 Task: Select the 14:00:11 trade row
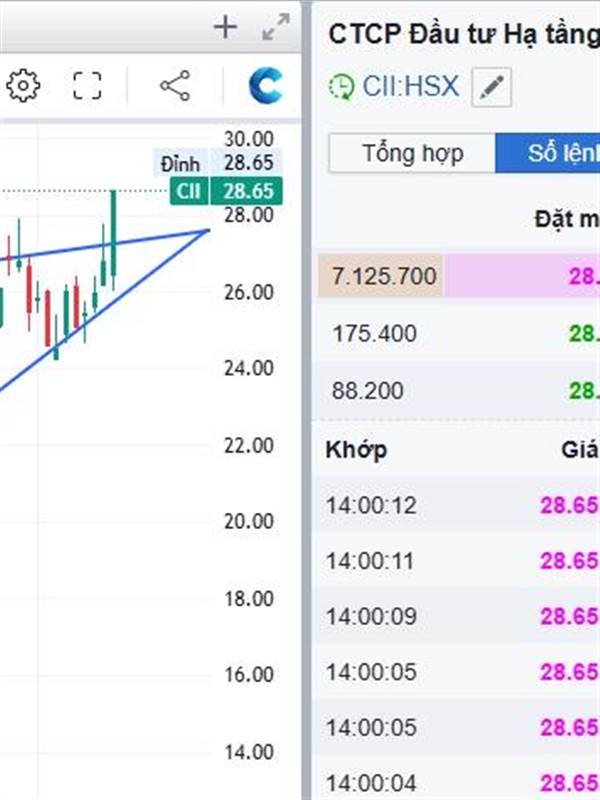click(x=456, y=561)
